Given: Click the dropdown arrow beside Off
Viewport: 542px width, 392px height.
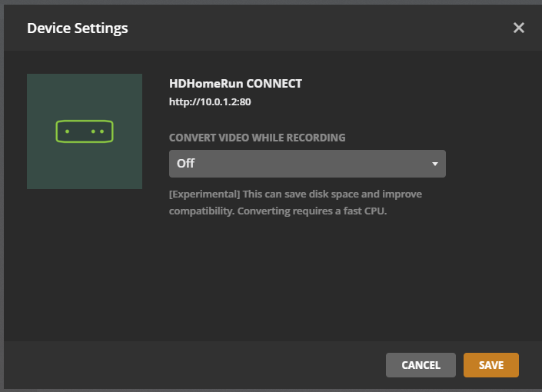Looking at the screenshot, I should coord(434,164).
